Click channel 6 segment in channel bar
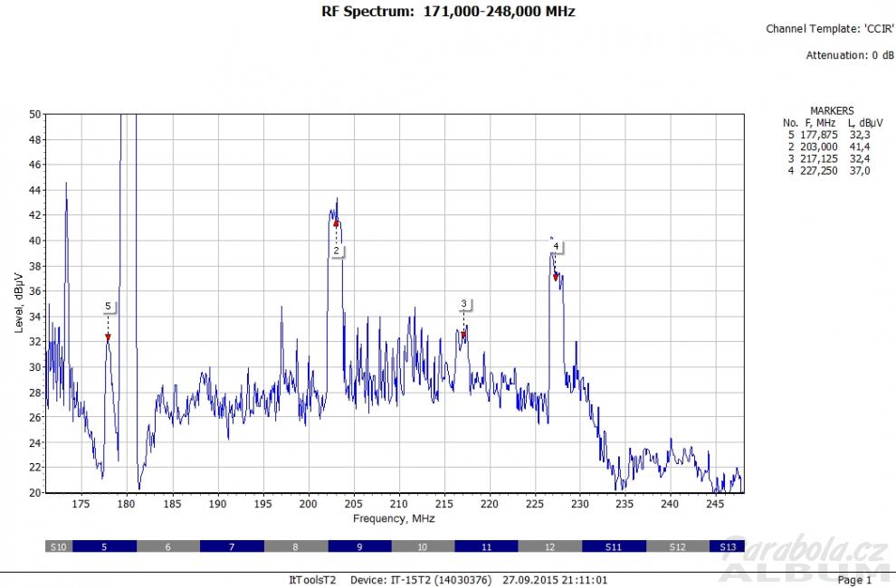Image resolution: width=896 pixels, height=588 pixels. click(x=167, y=547)
